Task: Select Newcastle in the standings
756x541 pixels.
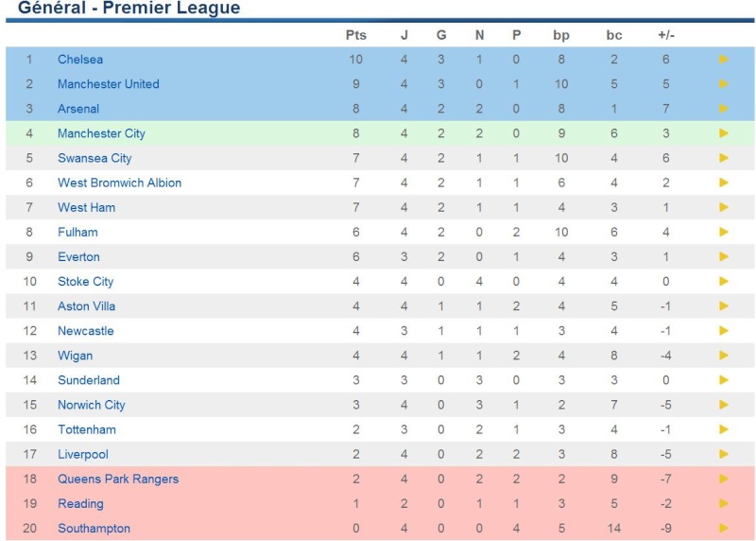Action: click(86, 331)
